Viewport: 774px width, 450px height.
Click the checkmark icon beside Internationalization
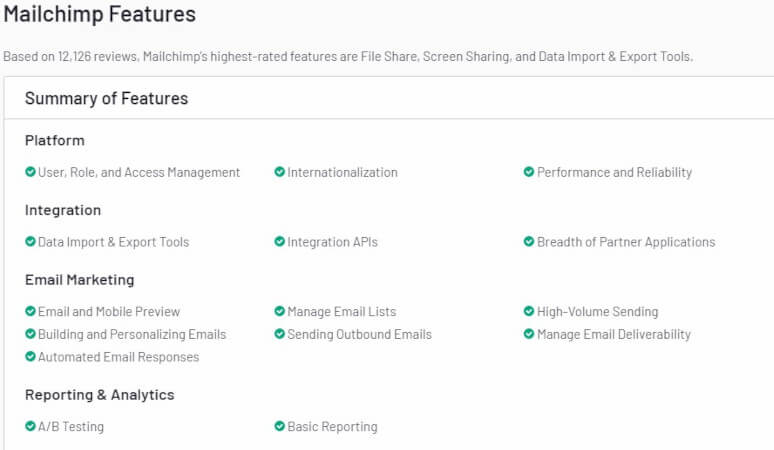click(x=280, y=172)
